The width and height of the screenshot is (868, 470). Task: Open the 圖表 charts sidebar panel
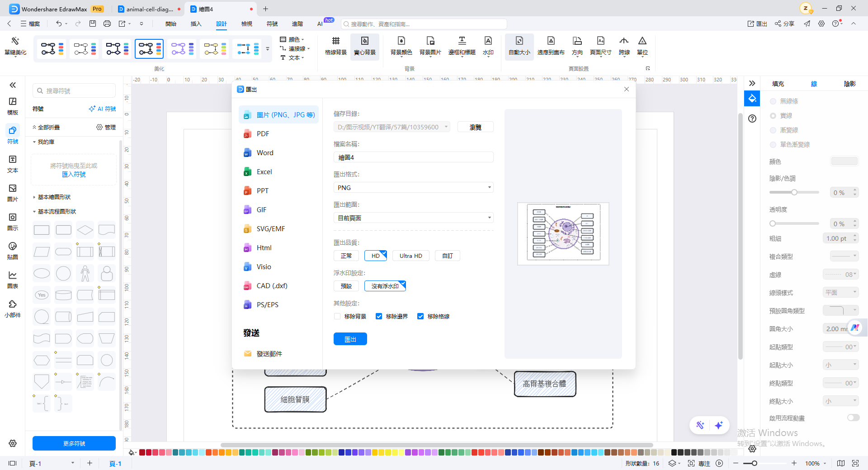pos(13,280)
